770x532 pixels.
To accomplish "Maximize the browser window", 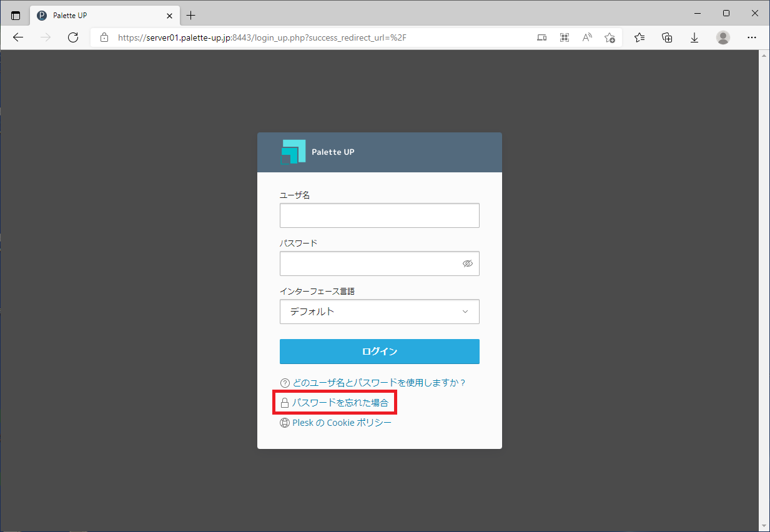I will [726, 13].
